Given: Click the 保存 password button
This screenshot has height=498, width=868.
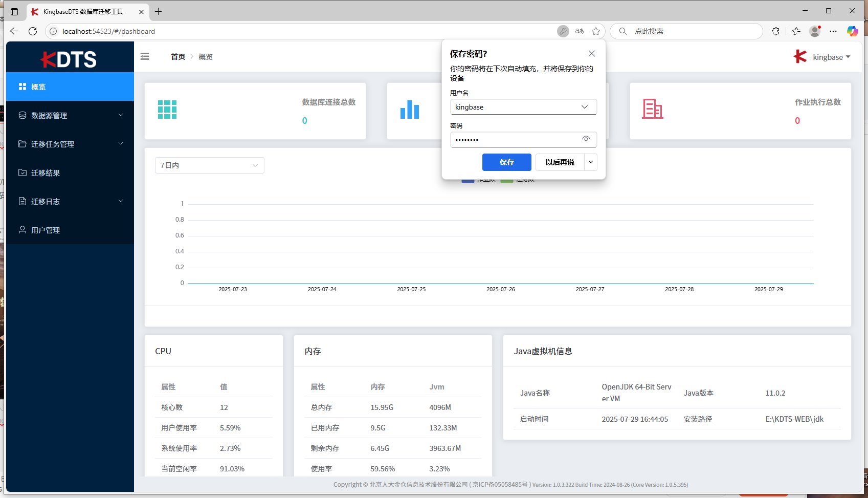Looking at the screenshot, I should [507, 162].
